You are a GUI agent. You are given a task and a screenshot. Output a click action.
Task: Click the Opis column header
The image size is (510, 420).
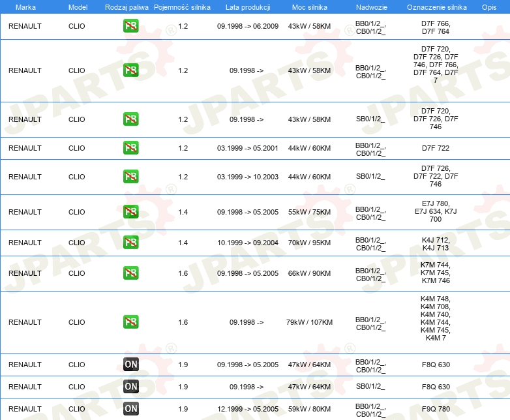(488, 7)
